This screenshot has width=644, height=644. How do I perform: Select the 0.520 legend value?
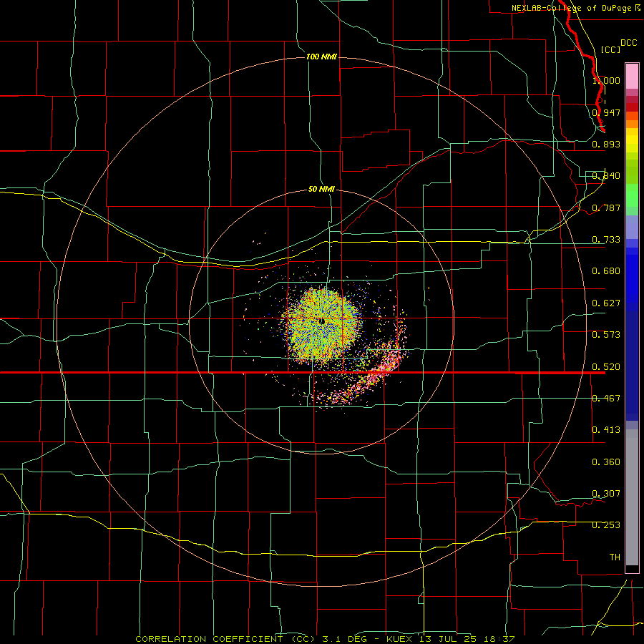coord(606,367)
